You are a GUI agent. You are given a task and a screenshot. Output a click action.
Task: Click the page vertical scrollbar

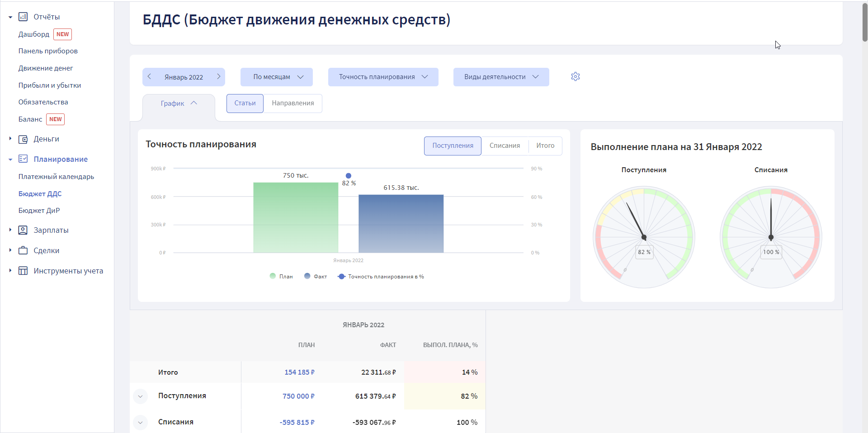tap(865, 23)
